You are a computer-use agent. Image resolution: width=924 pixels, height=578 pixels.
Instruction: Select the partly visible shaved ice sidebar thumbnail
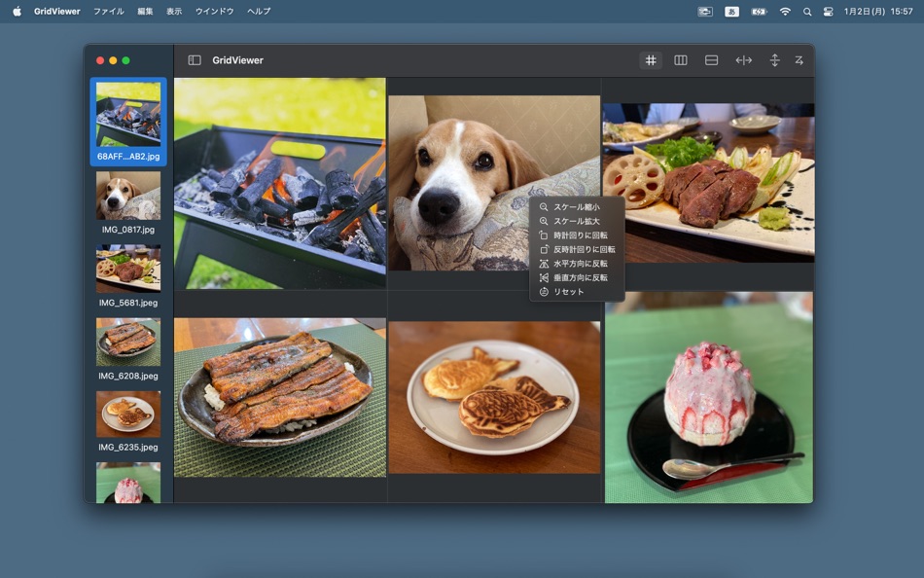pyautogui.click(x=128, y=483)
